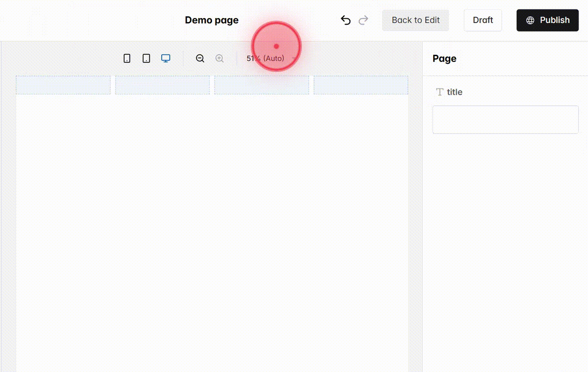
Task: Select the fourth placeholder block
Action: tap(361, 85)
